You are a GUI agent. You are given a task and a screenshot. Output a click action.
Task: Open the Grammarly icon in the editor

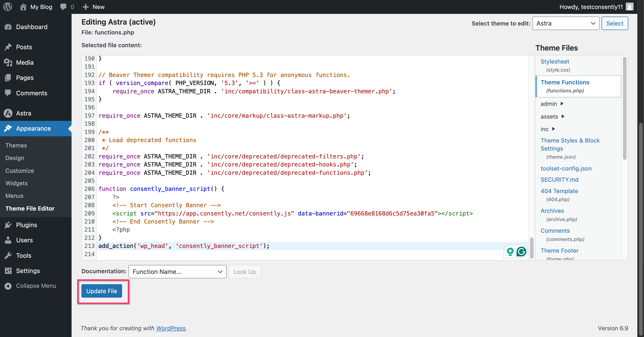[521, 252]
